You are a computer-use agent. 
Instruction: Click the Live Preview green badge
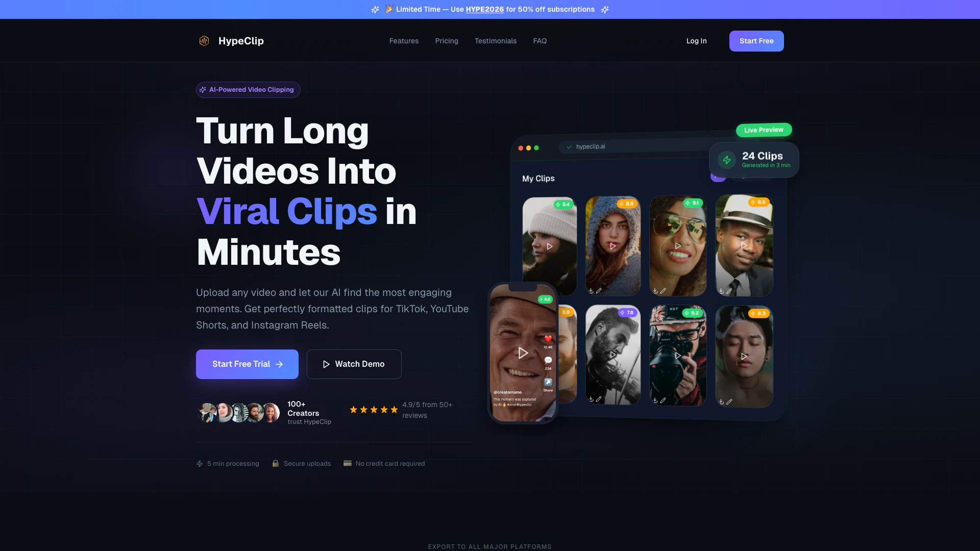(764, 130)
